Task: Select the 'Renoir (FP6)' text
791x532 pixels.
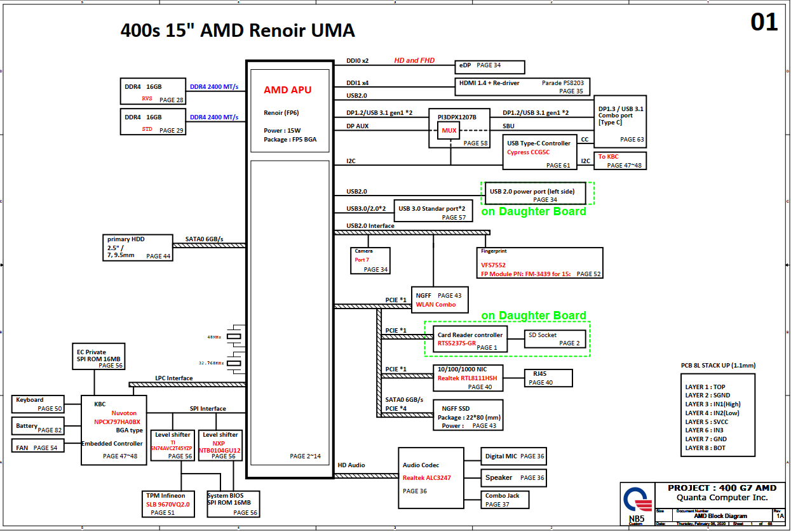Action: point(281,113)
